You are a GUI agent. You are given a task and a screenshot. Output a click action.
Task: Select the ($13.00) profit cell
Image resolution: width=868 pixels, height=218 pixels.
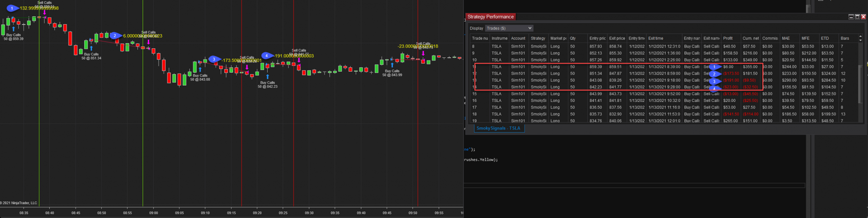tap(731, 94)
